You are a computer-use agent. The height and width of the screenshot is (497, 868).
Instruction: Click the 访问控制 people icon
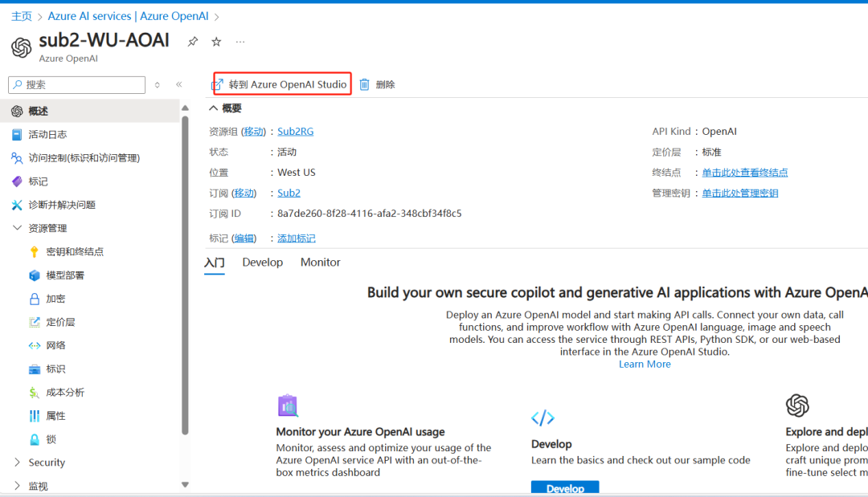(x=17, y=158)
